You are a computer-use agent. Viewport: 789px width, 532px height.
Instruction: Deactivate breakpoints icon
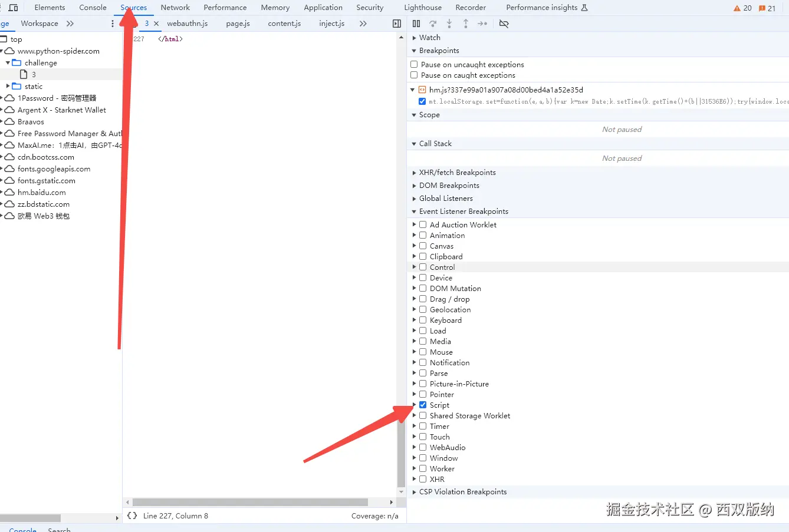(x=504, y=24)
